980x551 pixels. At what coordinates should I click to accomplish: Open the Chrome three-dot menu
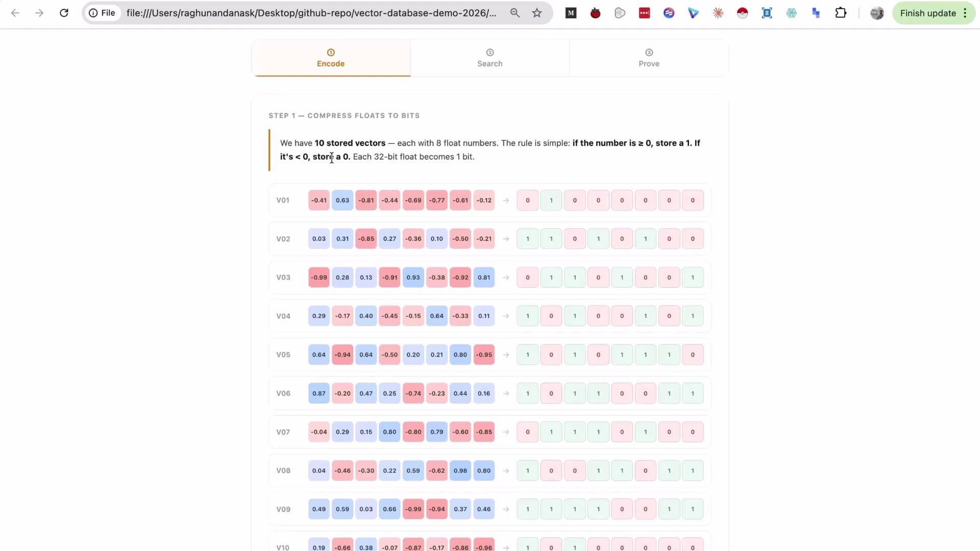[965, 13]
